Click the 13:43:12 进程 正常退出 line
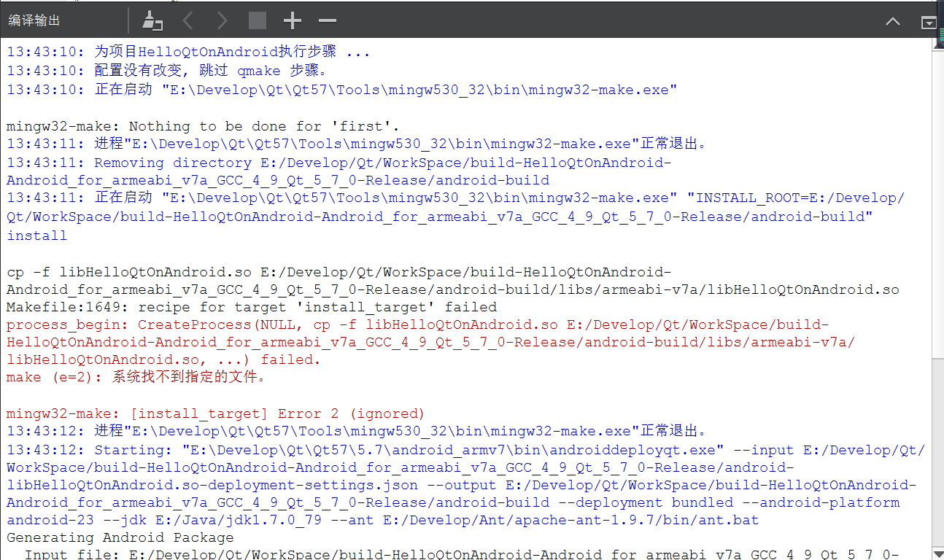 point(357,431)
